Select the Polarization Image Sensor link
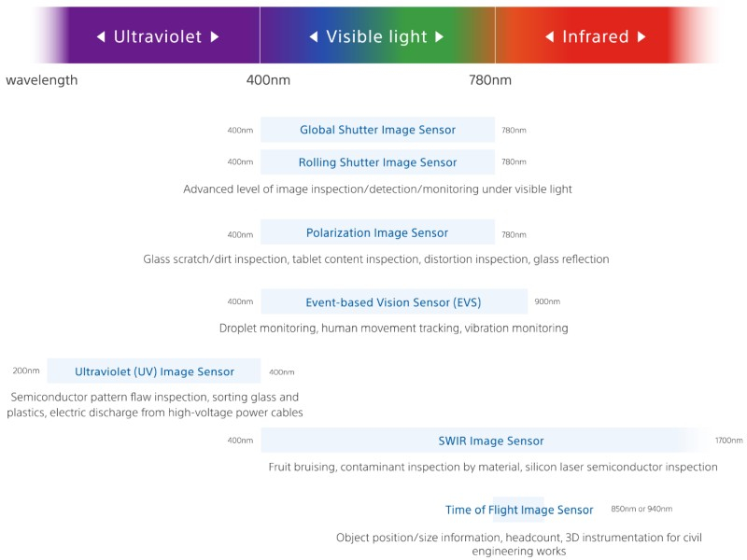Screen dimensions: 747x560 377,232
